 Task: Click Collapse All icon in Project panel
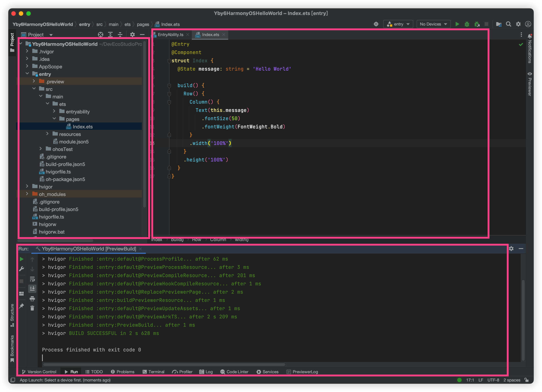tap(120, 35)
